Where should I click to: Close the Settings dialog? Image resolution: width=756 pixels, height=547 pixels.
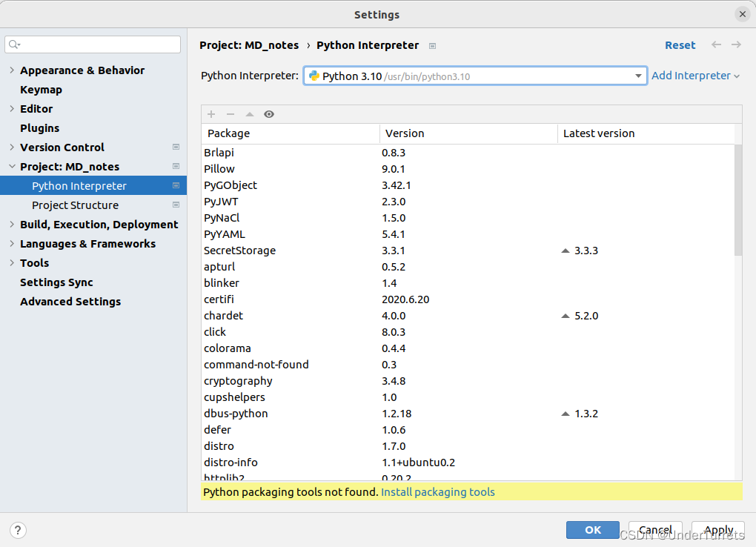pyautogui.click(x=743, y=15)
